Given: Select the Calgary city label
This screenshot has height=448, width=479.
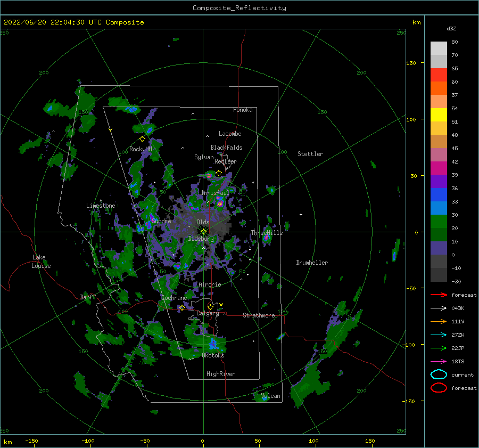Looking at the screenshot, I should point(208,313).
